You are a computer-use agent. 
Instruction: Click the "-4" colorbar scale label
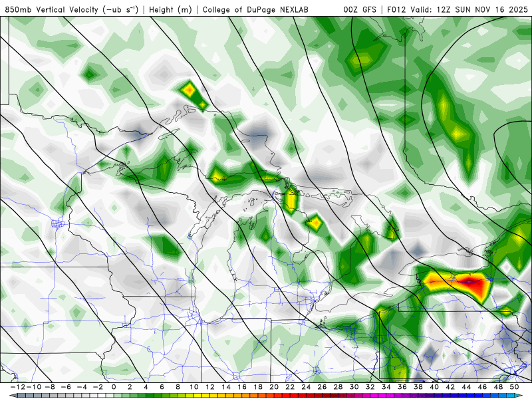click(82, 387)
